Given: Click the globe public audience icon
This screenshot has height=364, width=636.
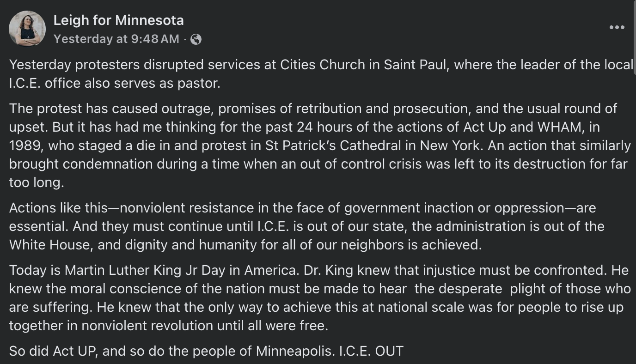Looking at the screenshot, I should pyautogui.click(x=196, y=39).
